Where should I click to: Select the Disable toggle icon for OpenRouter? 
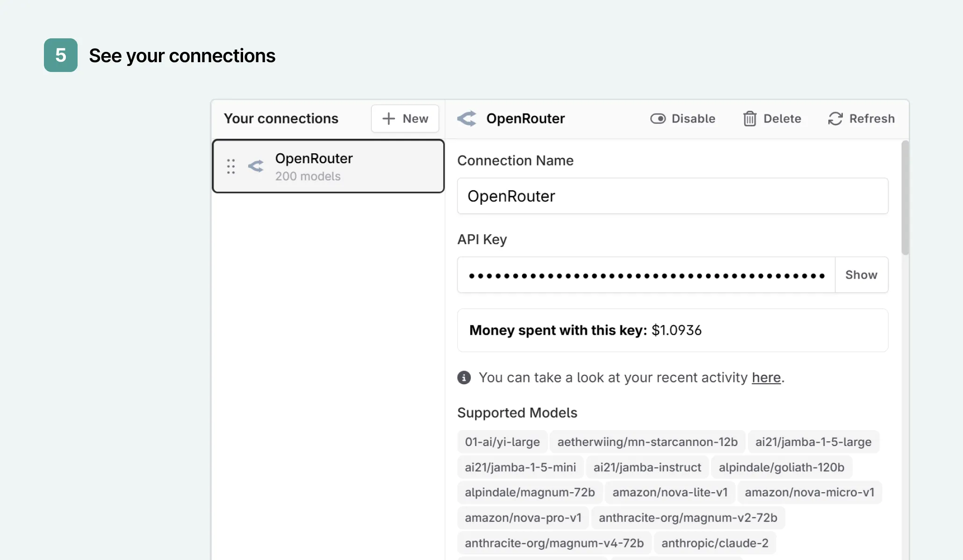[659, 118]
